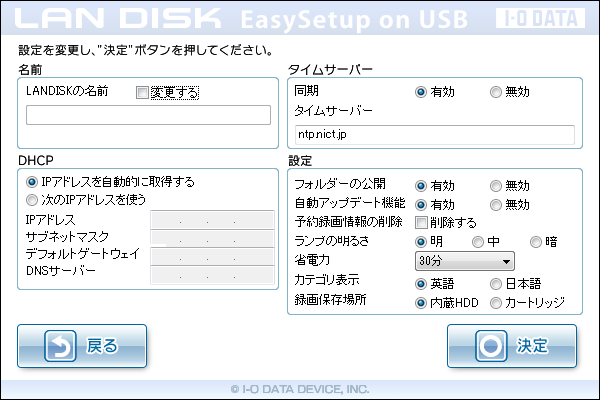Screen dimensions: 600x400
Task: Click the back arrow icon on 戻る
Action: [62, 347]
